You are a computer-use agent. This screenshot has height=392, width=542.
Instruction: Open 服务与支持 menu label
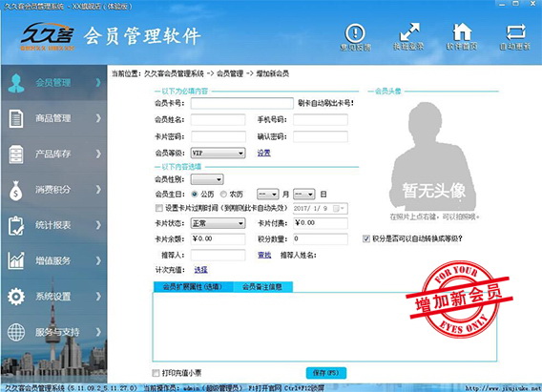pos(57,332)
